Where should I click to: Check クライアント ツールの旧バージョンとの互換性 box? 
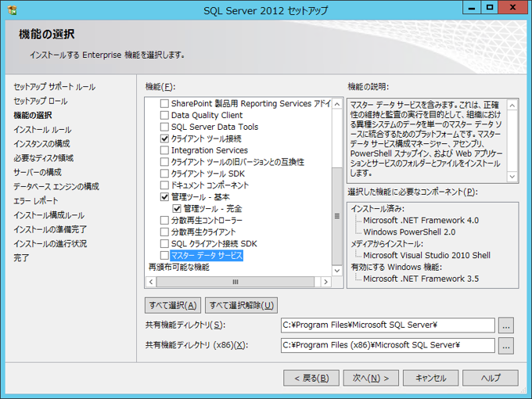tap(164, 162)
